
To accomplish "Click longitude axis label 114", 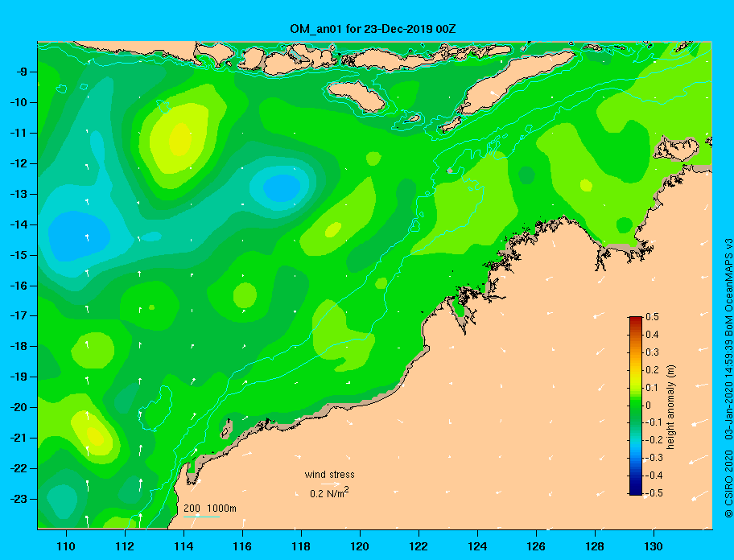I will click(183, 546).
